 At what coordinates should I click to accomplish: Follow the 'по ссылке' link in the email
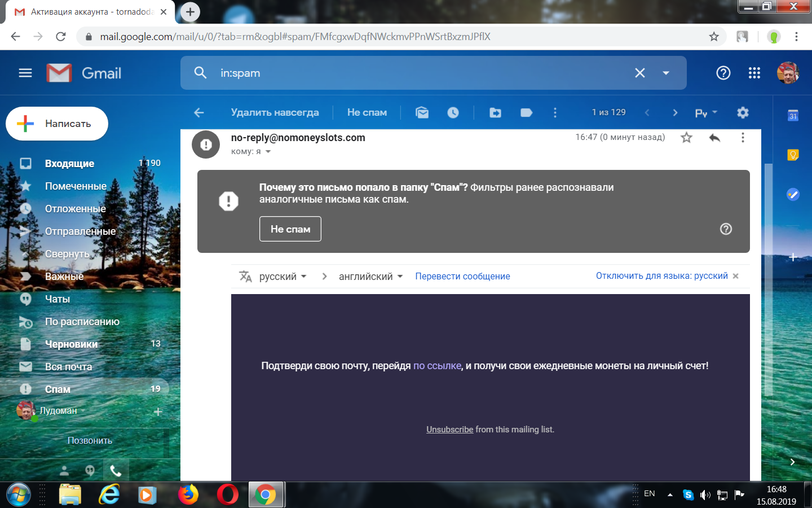pyautogui.click(x=437, y=366)
